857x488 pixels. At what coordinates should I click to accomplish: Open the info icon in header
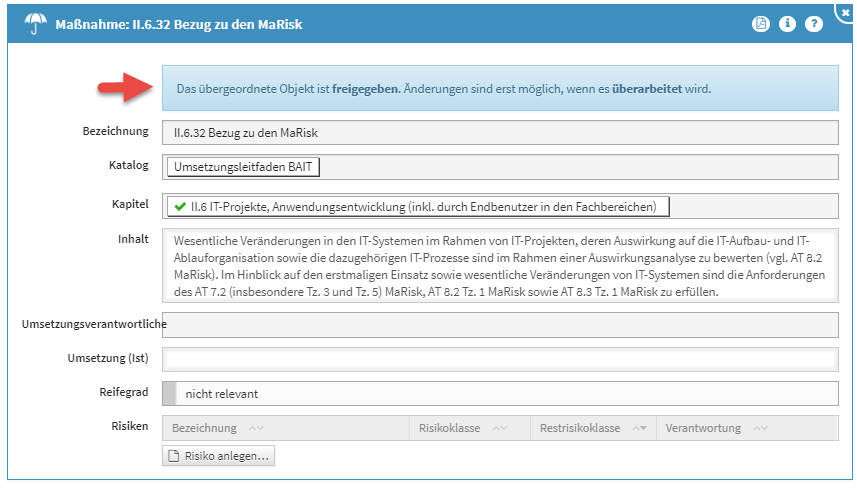pos(787,23)
